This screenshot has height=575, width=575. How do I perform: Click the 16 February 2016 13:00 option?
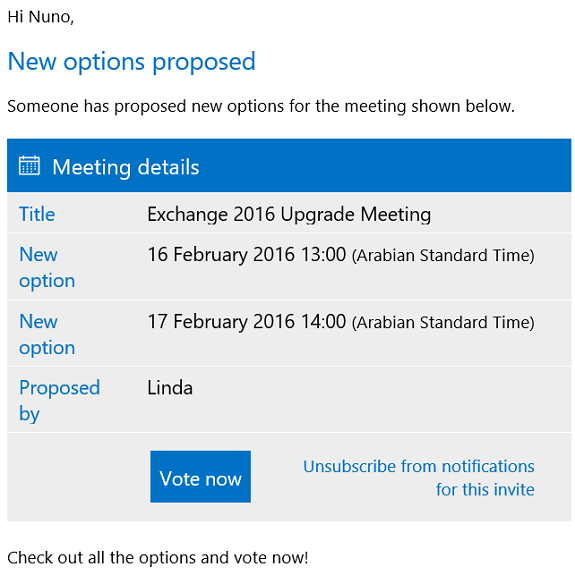[247, 255]
